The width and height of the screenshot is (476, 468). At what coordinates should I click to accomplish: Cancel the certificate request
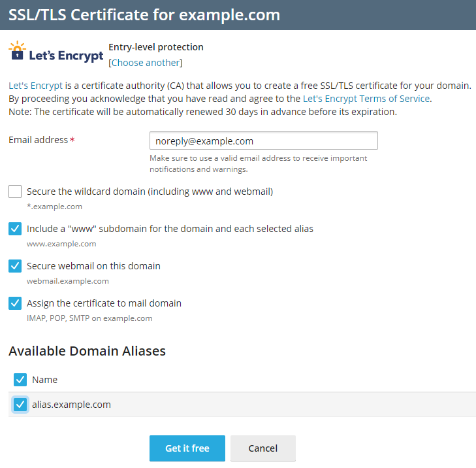coord(262,448)
